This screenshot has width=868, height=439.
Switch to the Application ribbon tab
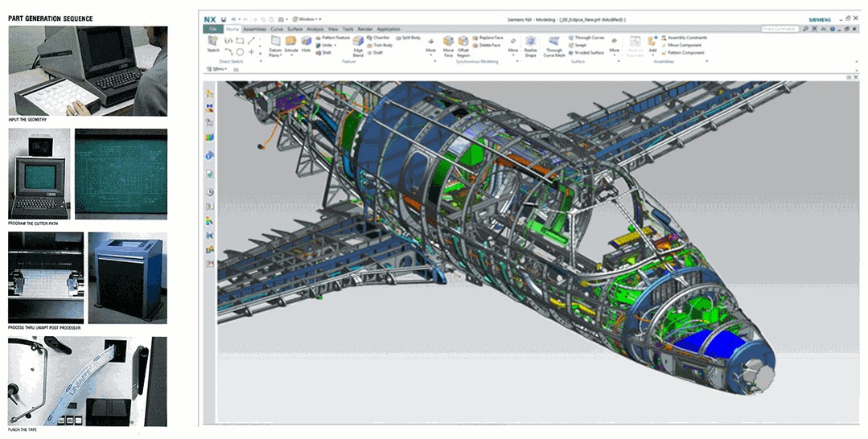click(x=389, y=29)
